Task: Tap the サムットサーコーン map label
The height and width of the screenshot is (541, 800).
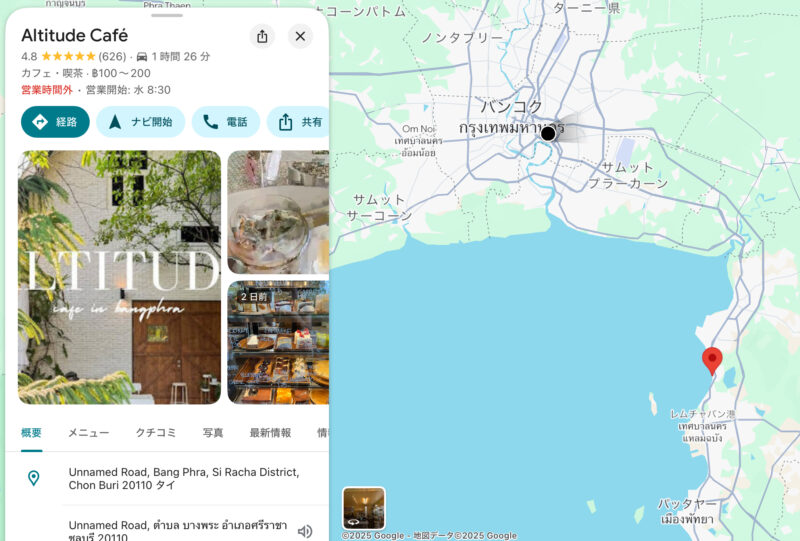Action: tap(379, 208)
